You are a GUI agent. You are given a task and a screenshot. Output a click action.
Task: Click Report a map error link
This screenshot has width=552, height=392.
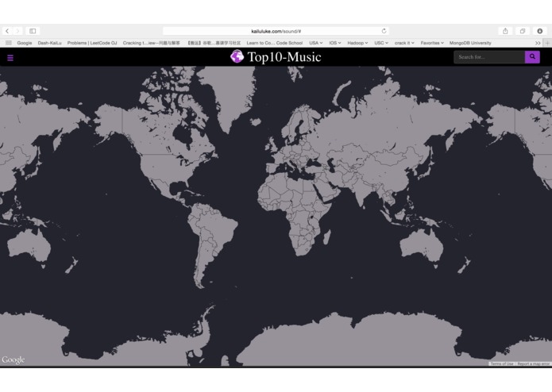click(x=534, y=363)
